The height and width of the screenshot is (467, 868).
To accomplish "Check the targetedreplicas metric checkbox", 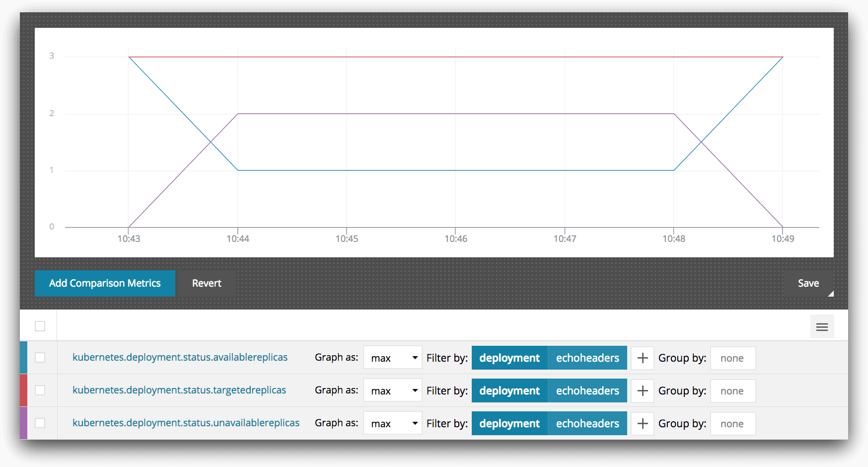I will coord(40,390).
